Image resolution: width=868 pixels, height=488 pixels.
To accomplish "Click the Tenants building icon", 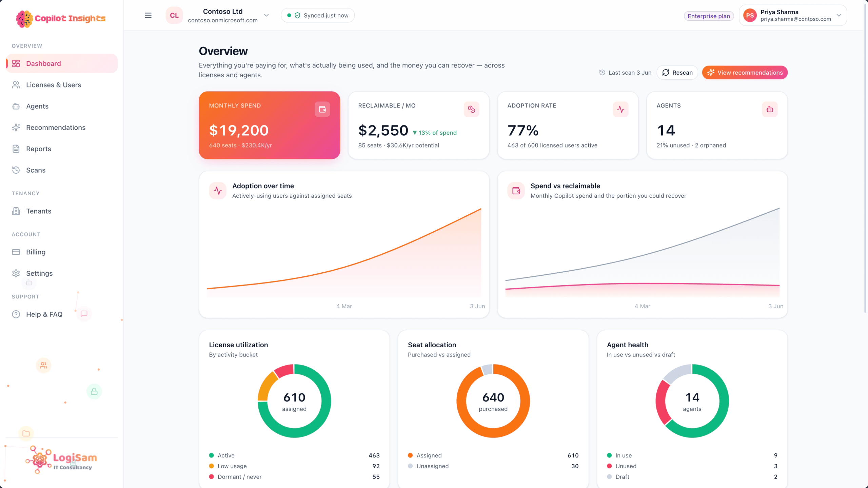I will pyautogui.click(x=16, y=211).
